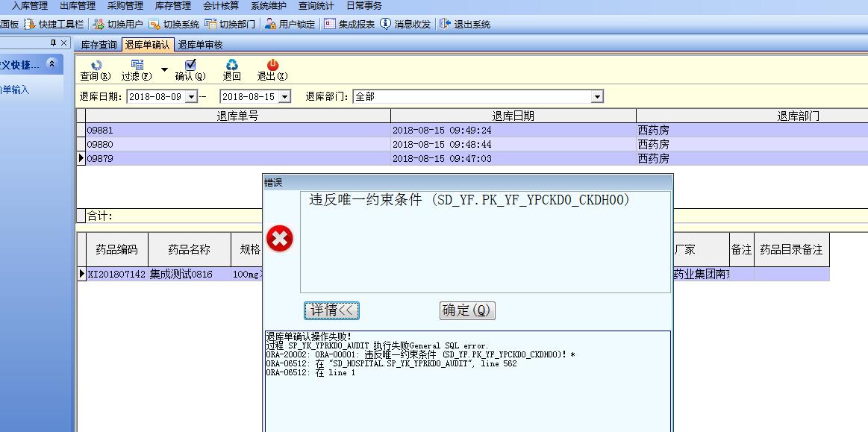Click date cell 2018-08-15 09:49:24
868x432 pixels.
(x=513, y=131)
